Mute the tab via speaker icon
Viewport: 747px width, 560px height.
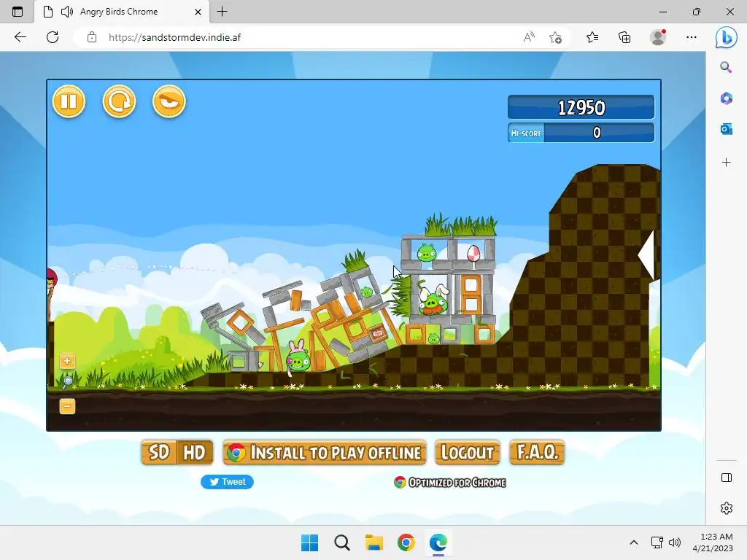tap(67, 12)
